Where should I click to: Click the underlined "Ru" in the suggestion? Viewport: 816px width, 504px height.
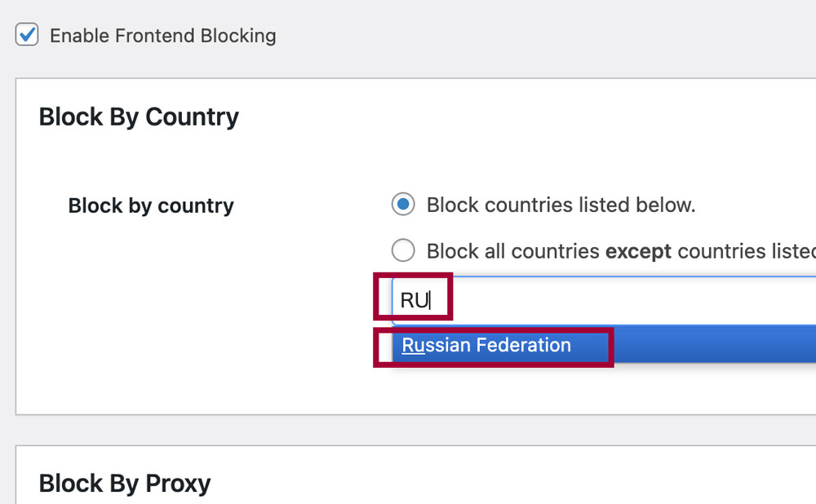(x=413, y=346)
